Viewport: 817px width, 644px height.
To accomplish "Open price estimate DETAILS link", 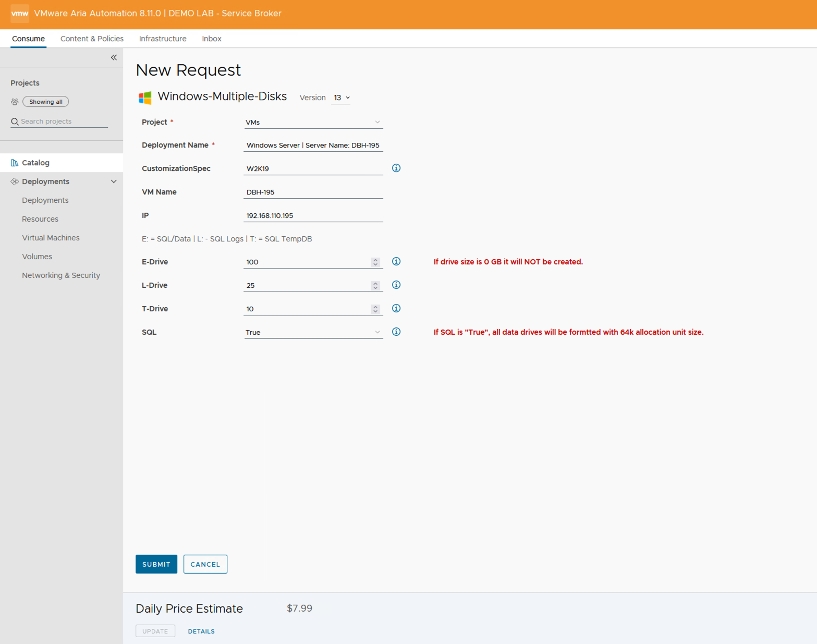I will click(201, 631).
